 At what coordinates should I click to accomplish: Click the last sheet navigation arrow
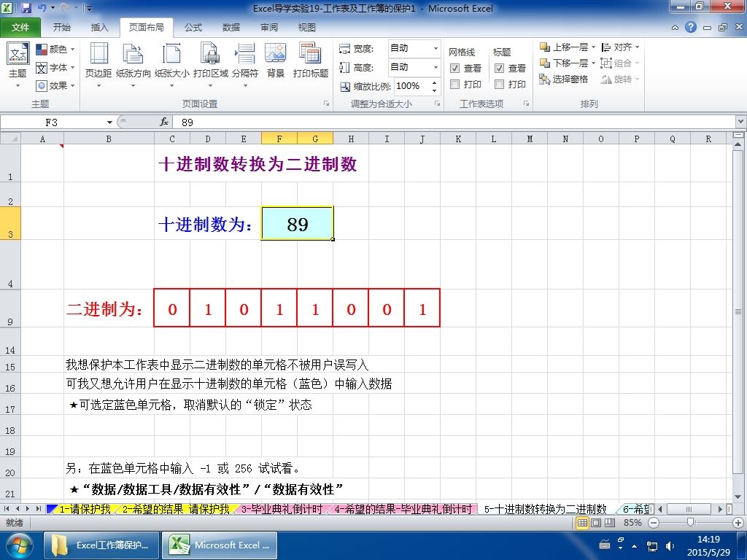coord(38,509)
